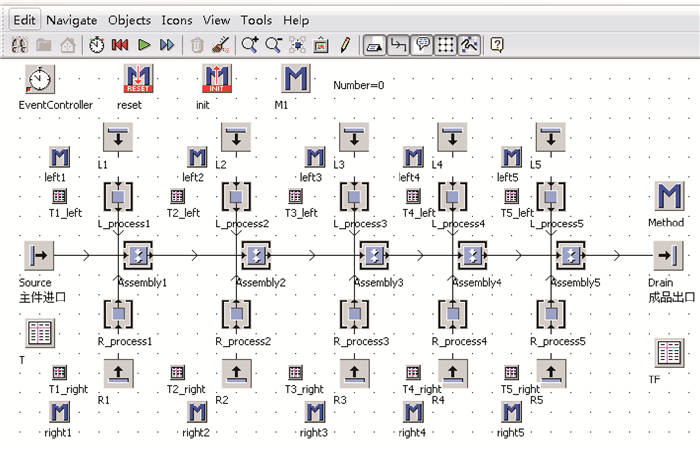
Task: Open the T1_left table icon
Action: tap(59, 196)
